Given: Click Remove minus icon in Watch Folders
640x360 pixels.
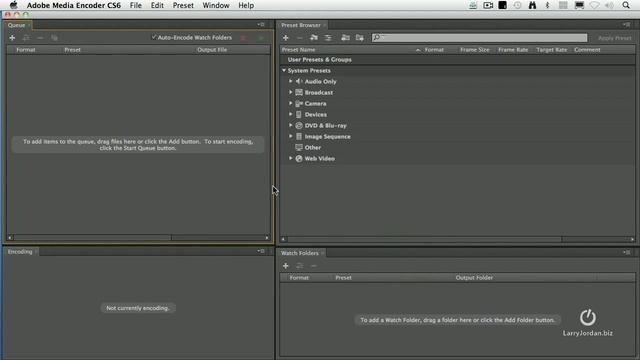Looking at the screenshot, I should pyautogui.click(x=313, y=266).
